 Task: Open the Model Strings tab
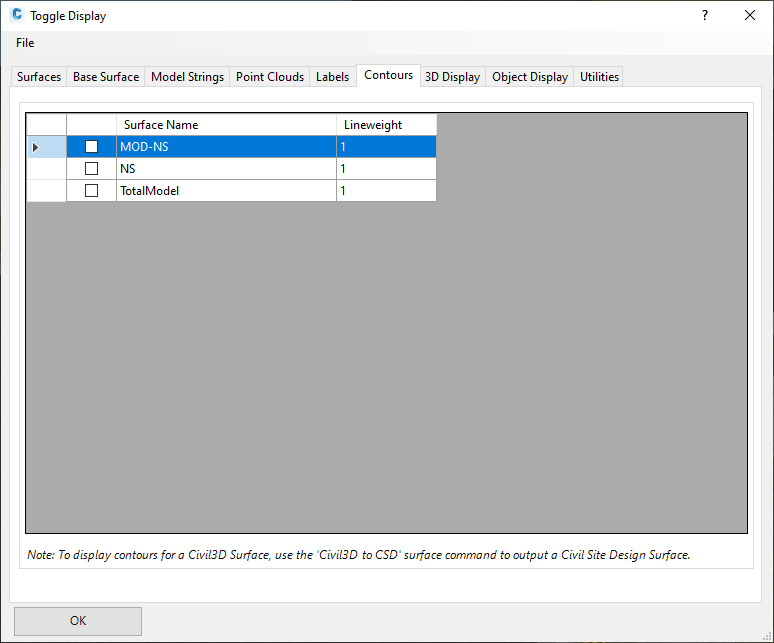click(187, 77)
